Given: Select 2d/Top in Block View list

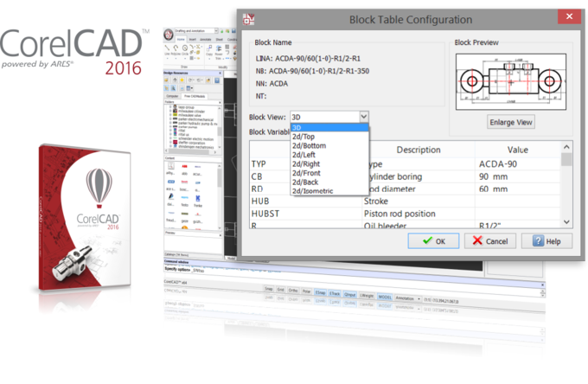Looking at the screenshot, I should [x=329, y=137].
